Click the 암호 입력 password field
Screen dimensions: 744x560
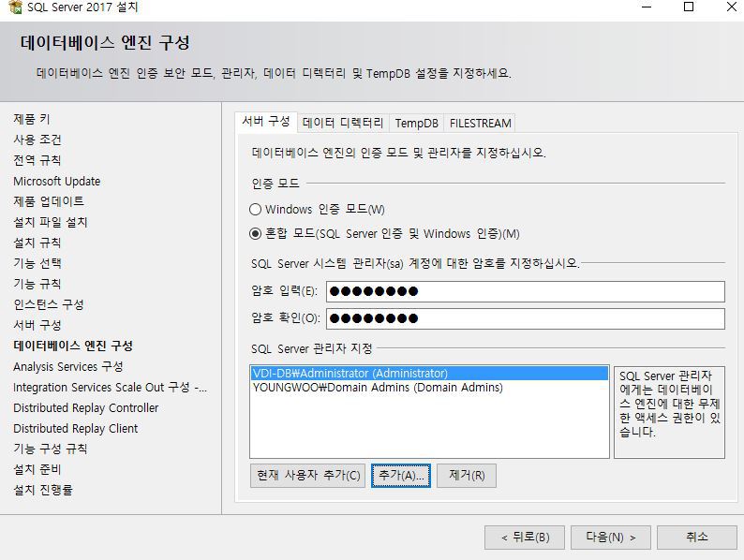(526, 291)
